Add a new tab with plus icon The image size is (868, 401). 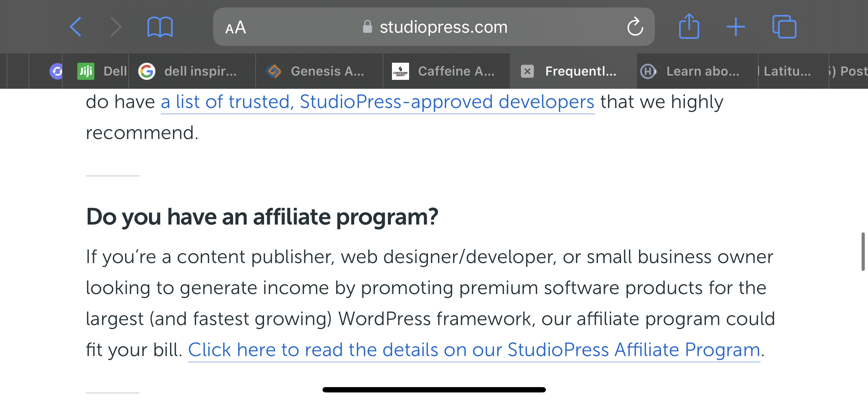click(x=735, y=27)
